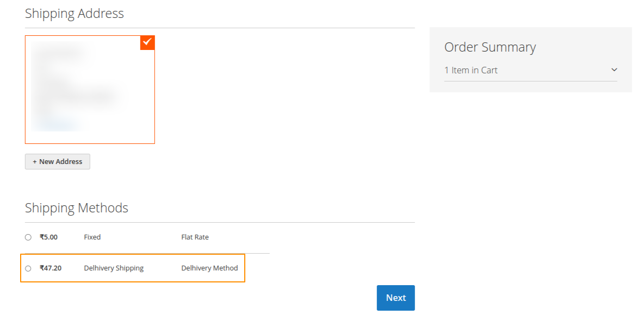Click the New Address button
Viewport: 644px width, 321px height.
[57, 161]
